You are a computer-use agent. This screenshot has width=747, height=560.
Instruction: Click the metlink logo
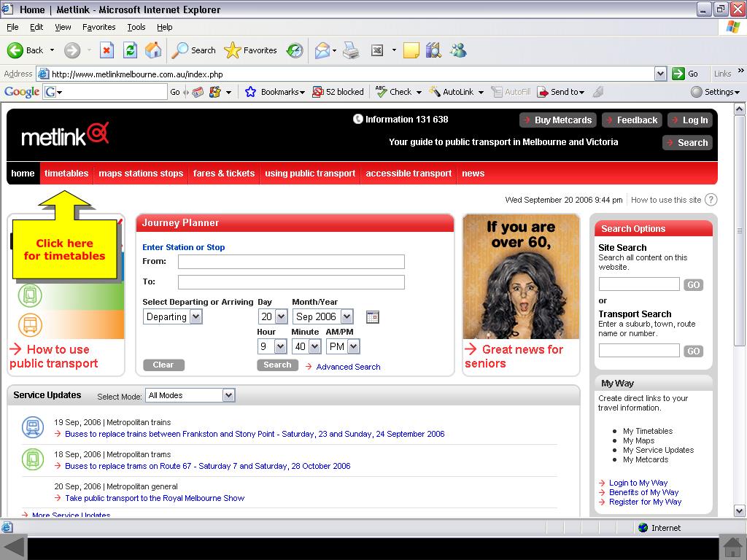pos(65,135)
